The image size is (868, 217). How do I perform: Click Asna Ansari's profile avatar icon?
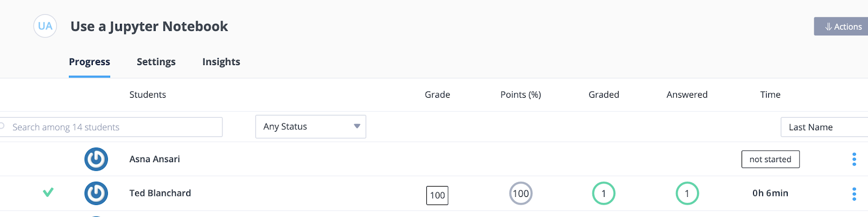(x=96, y=159)
